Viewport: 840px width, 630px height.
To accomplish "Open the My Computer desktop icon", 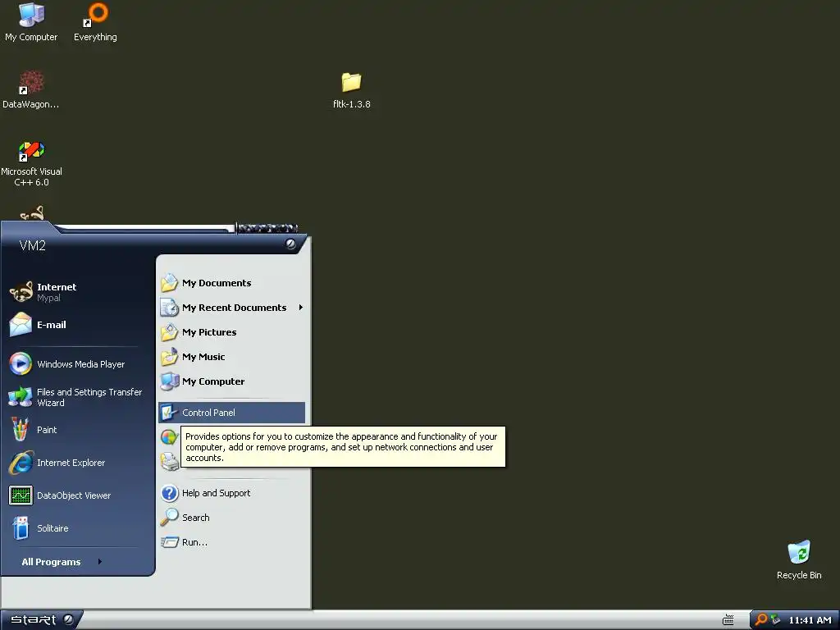I will [31, 22].
